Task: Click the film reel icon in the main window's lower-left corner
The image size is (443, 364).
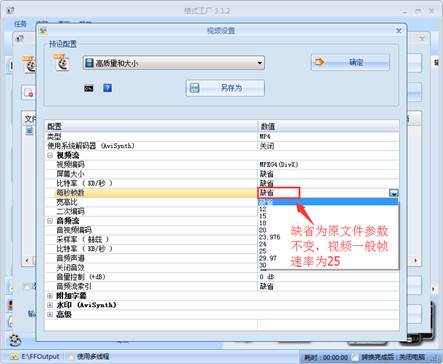Action: pyautogui.click(x=15, y=340)
